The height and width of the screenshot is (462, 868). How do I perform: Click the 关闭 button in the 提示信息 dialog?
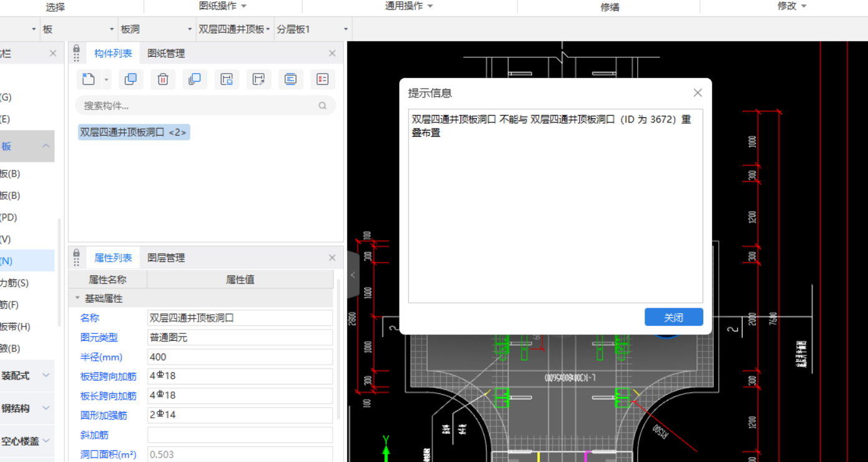pos(673,317)
